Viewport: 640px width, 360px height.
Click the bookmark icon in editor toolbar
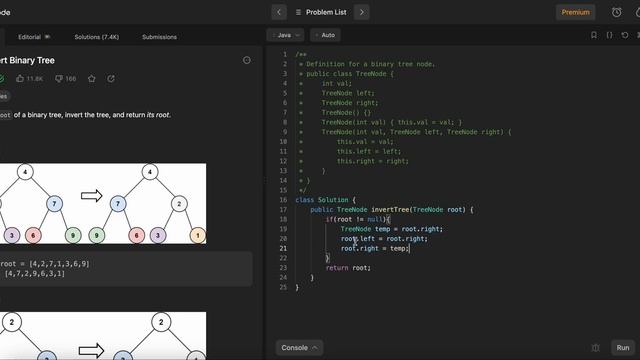click(594, 35)
